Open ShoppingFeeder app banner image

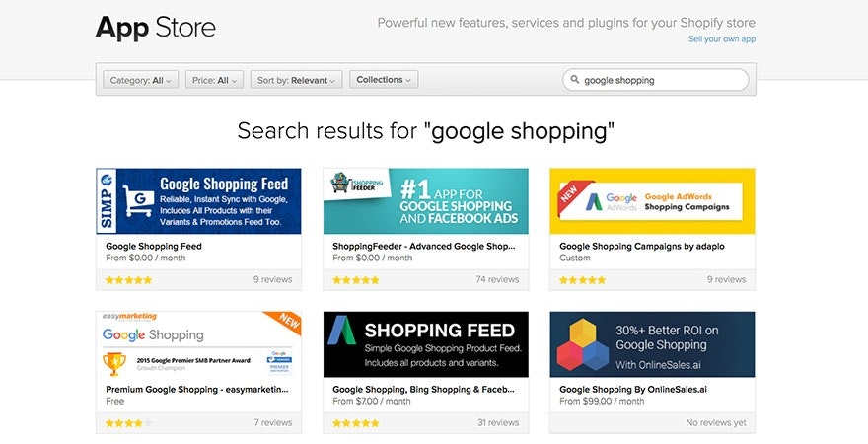[x=425, y=201]
